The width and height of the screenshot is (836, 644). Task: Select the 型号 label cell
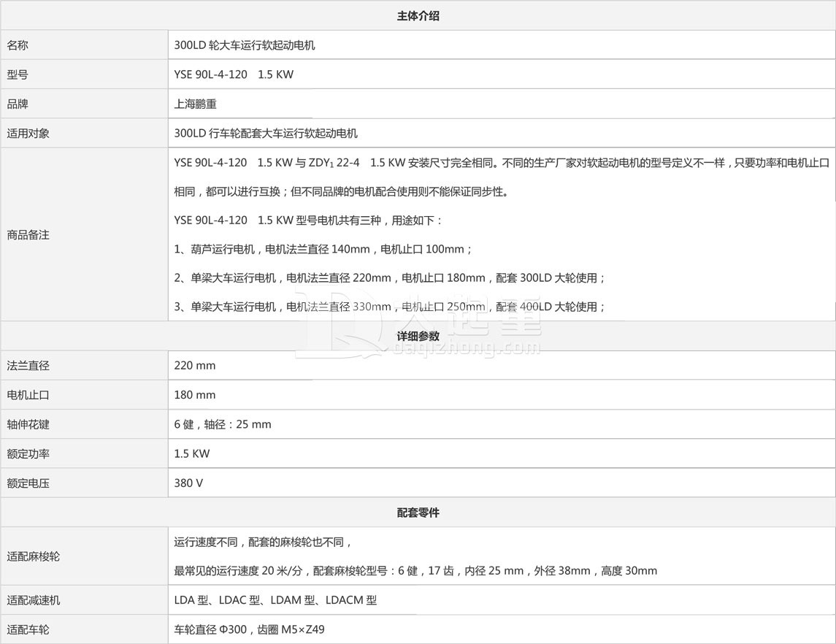[x=84, y=74]
